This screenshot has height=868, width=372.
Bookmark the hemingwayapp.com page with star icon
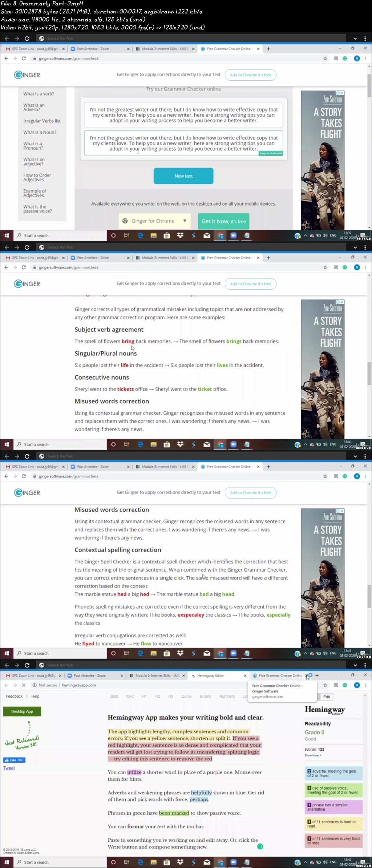pos(325,685)
